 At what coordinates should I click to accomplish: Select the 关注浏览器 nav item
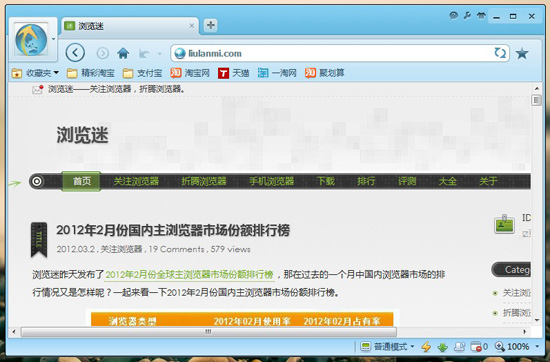pos(136,181)
